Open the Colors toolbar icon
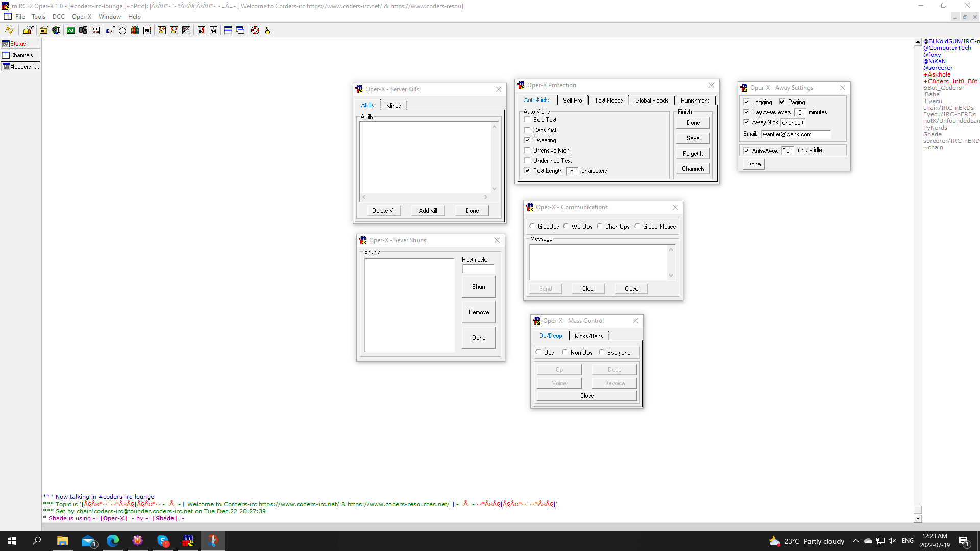This screenshot has height=551, width=980. (x=135, y=30)
